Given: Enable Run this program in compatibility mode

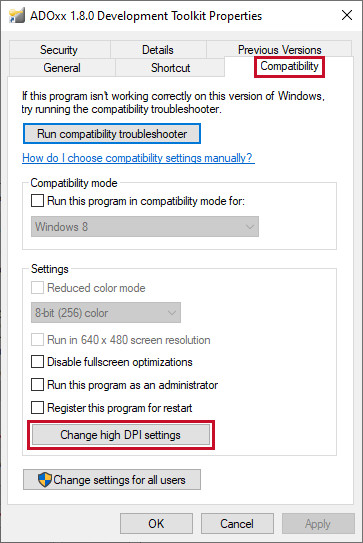Looking at the screenshot, I should [x=37, y=201].
